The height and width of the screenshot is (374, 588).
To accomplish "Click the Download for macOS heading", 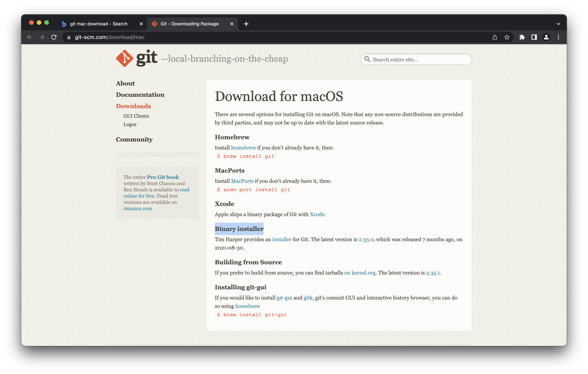I will coord(279,96).
